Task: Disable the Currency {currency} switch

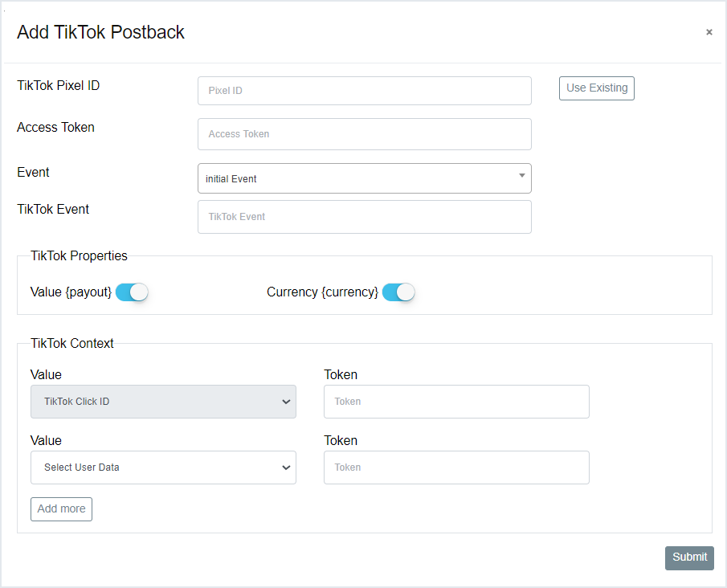Action: click(x=398, y=292)
